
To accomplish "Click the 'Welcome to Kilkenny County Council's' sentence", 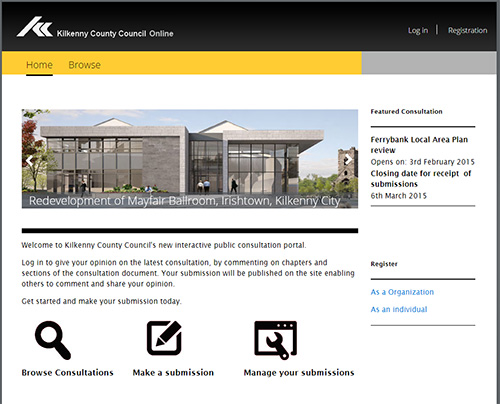I will [164, 245].
